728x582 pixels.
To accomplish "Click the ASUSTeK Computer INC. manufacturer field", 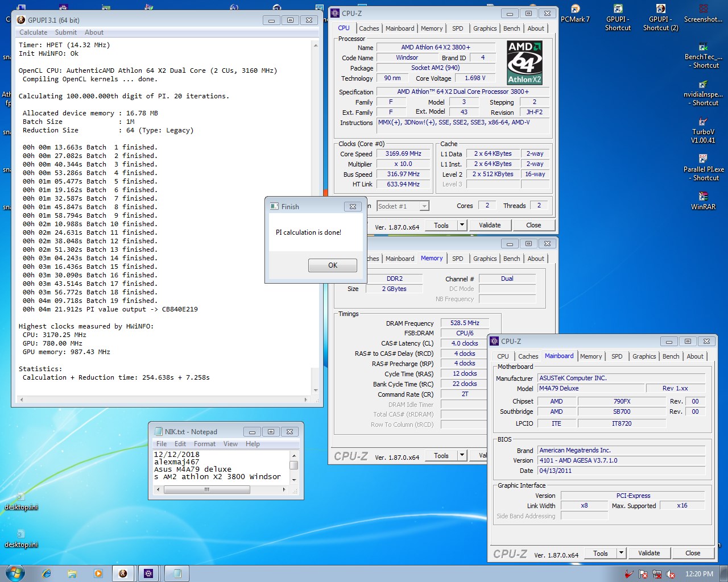I will (622, 378).
